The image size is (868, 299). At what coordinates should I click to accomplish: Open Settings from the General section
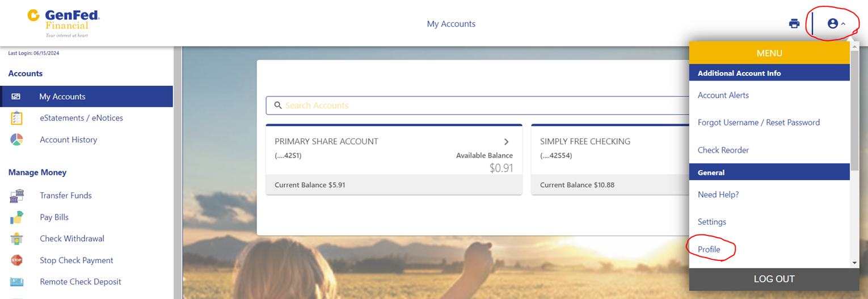coord(711,222)
